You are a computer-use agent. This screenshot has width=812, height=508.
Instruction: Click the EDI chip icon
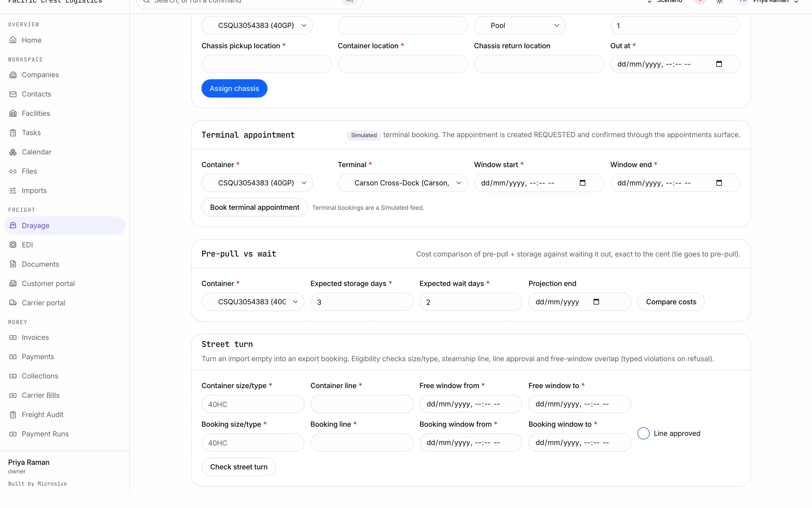click(13, 245)
